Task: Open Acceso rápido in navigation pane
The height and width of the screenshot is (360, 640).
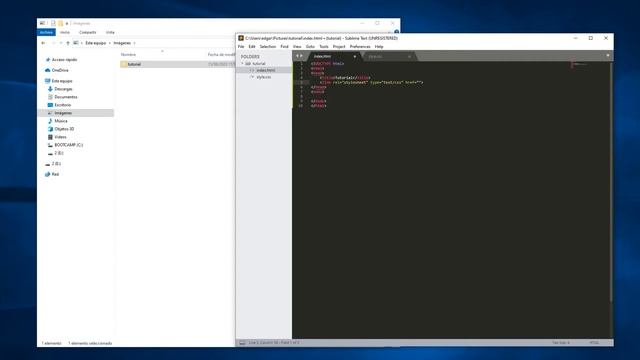Action: click(x=64, y=60)
